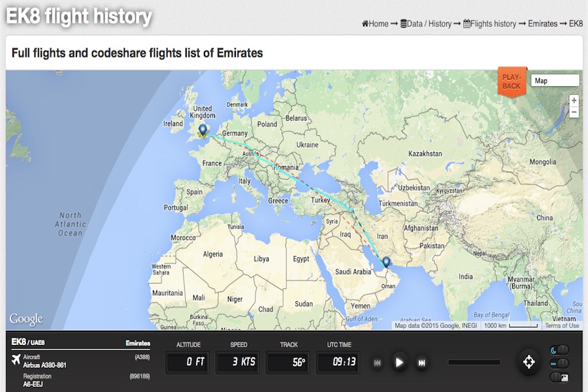Open the Map type dropdown
The height and width of the screenshot is (392, 588).
tap(555, 80)
